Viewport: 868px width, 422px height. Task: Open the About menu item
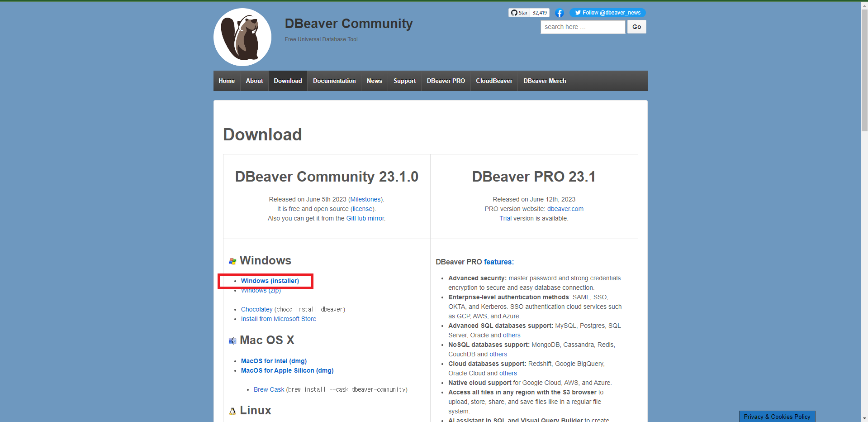click(x=254, y=81)
